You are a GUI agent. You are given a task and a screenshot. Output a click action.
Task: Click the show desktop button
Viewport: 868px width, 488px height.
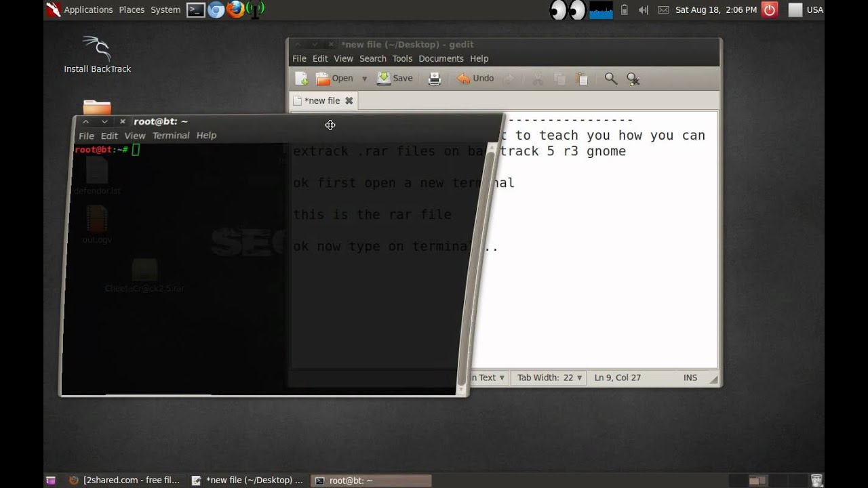51,481
